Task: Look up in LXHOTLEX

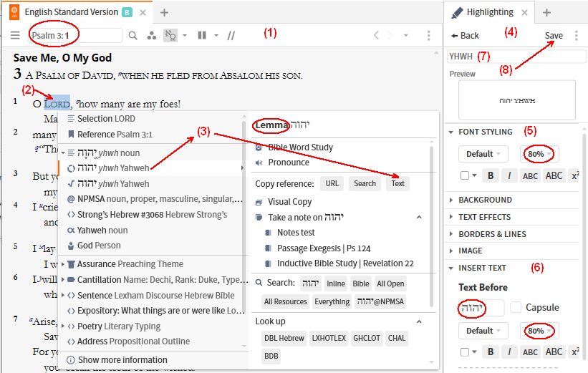Action: point(329,338)
